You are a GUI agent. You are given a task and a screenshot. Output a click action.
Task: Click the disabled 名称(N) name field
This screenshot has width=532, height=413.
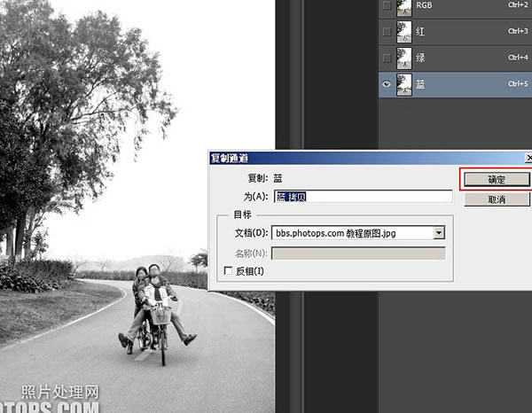(x=358, y=253)
